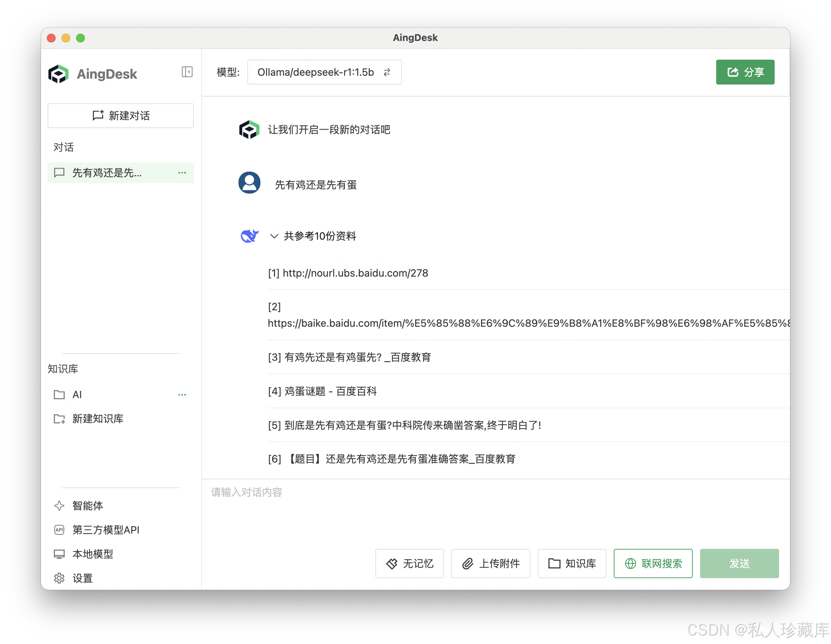Toggle the 无记忆 no-memory mode
The height and width of the screenshot is (644, 831).
(409, 563)
